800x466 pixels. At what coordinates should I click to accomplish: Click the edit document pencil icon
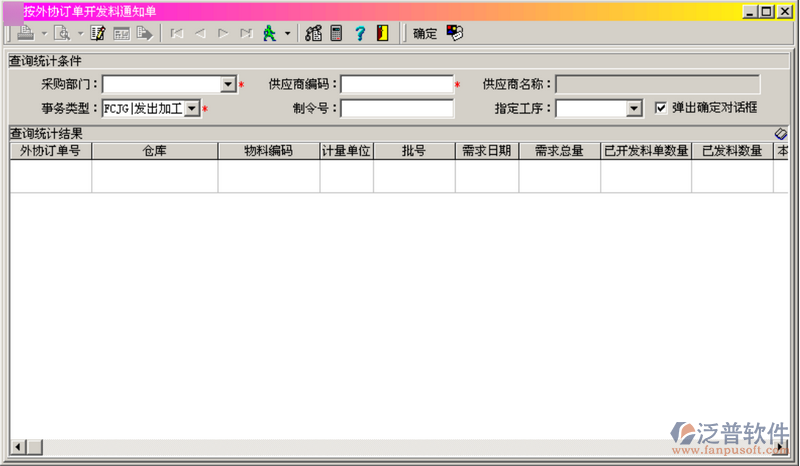pos(97,34)
